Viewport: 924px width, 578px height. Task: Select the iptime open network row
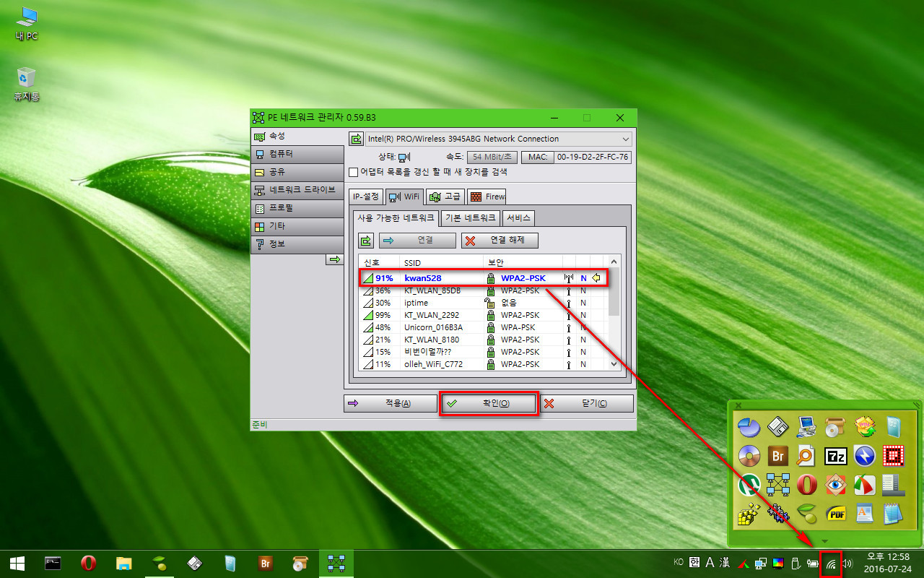pos(484,303)
